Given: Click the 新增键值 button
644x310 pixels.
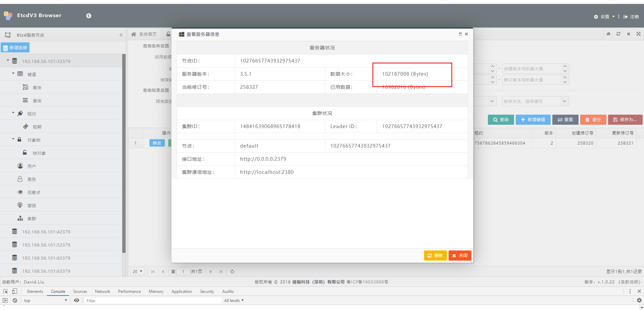Looking at the screenshot, I should coord(533,120).
